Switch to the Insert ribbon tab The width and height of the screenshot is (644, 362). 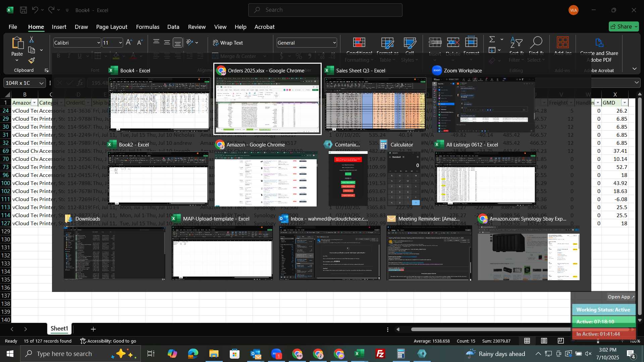[x=59, y=27]
